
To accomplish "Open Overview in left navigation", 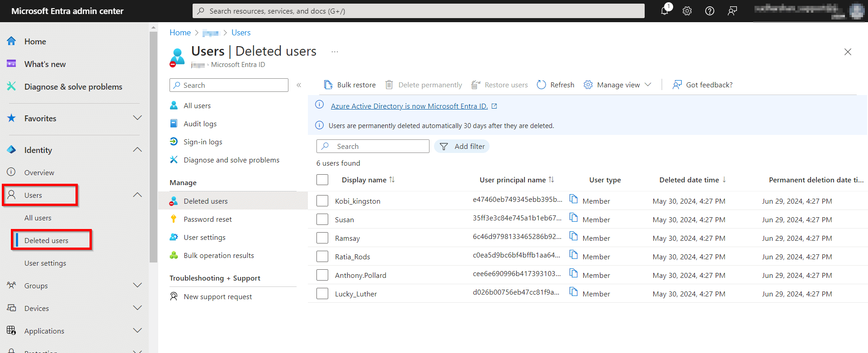I will point(39,172).
